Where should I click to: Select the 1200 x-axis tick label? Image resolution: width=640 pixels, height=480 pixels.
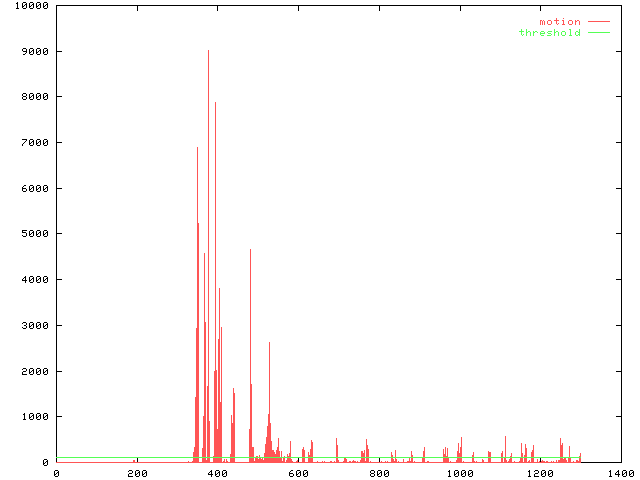[540, 473]
